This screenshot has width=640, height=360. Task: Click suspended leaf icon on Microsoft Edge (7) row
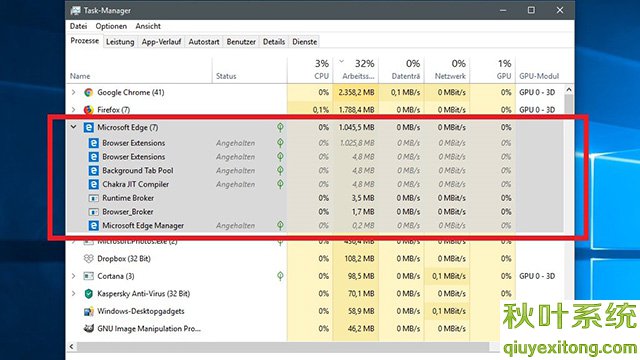280,127
